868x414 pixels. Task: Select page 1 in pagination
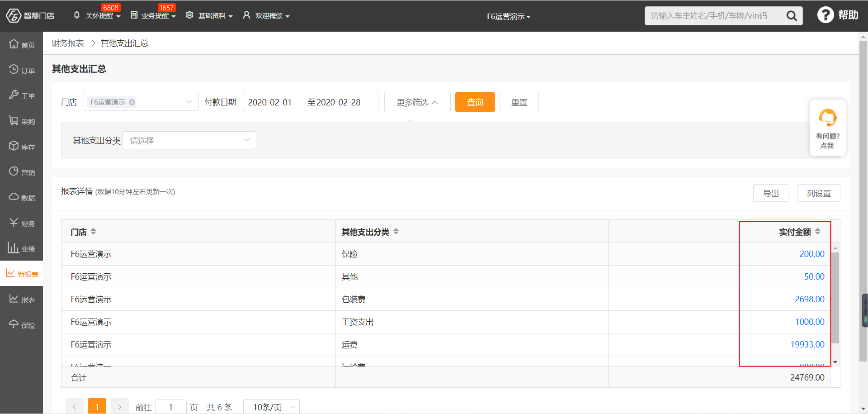(97, 407)
